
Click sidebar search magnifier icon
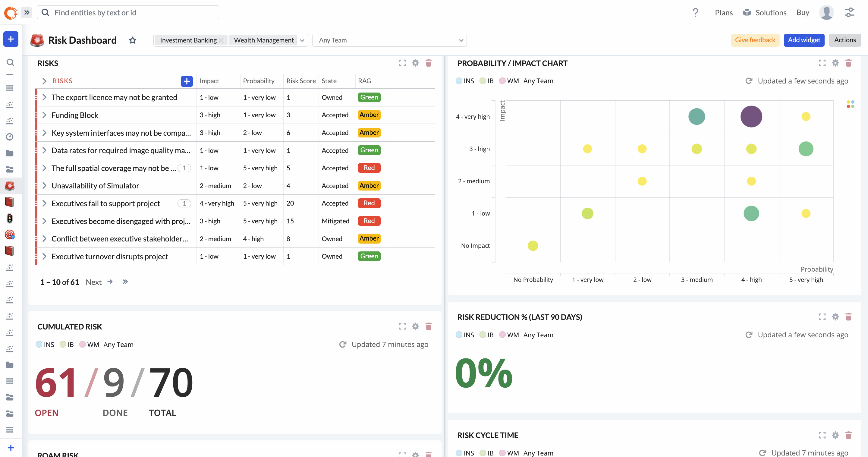10,62
